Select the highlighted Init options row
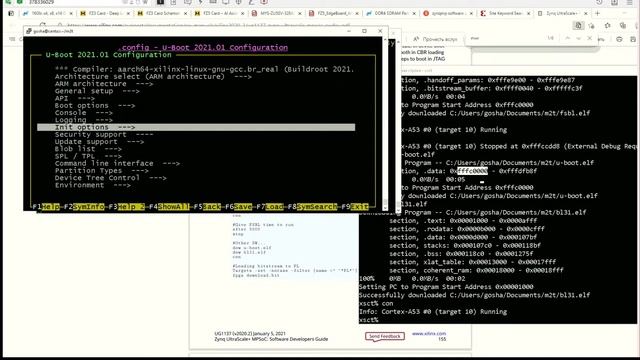The width and height of the screenshot is (640, 360). [x=196, y=127]
